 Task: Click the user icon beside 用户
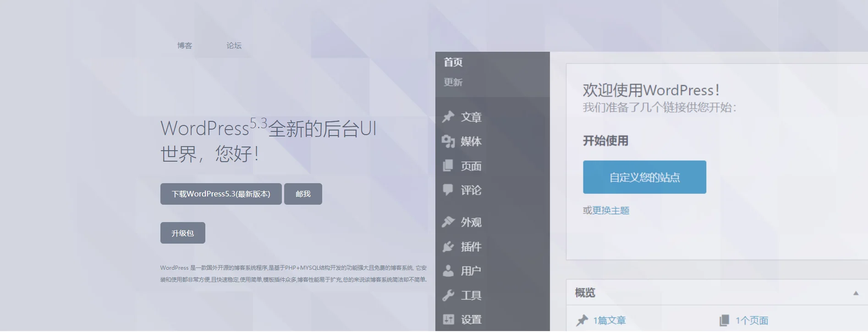coord(448,271)
